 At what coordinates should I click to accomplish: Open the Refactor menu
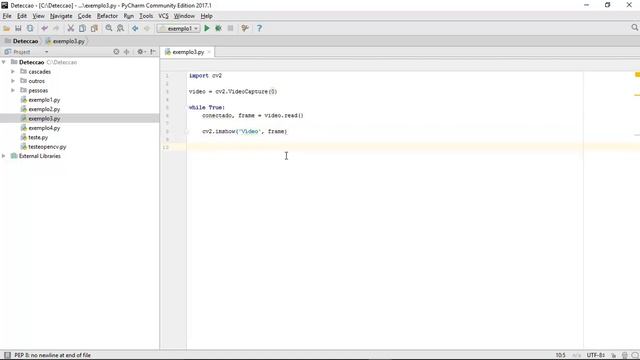[107, 16]
